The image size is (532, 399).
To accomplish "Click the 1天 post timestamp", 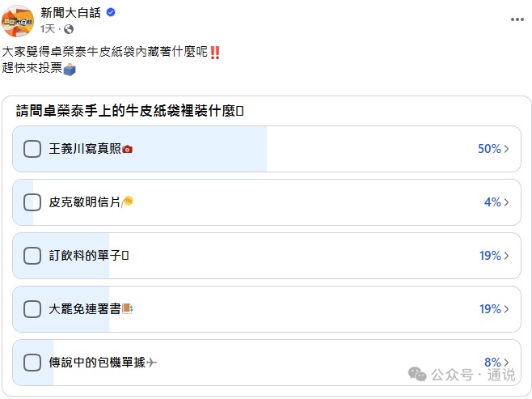I will point(48,29).
